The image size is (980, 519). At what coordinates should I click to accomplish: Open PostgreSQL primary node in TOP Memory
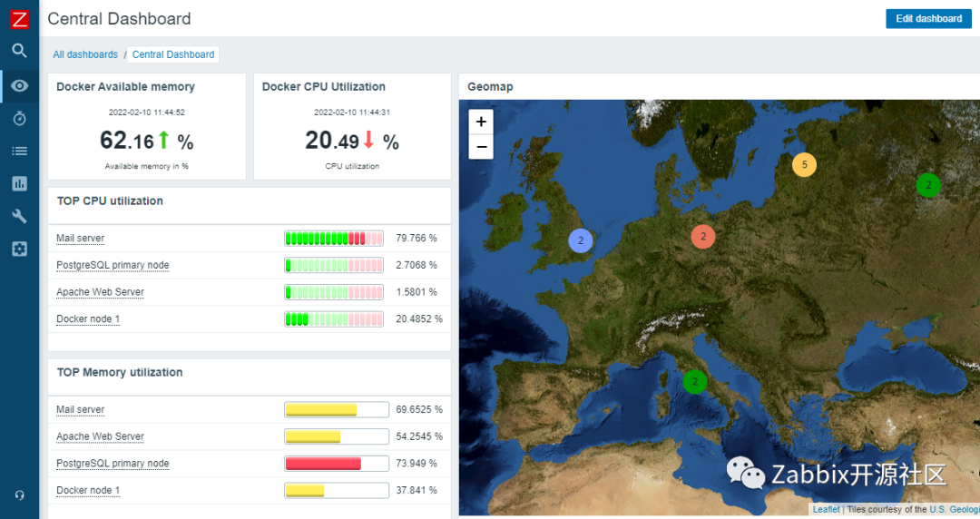click(113, 464)
